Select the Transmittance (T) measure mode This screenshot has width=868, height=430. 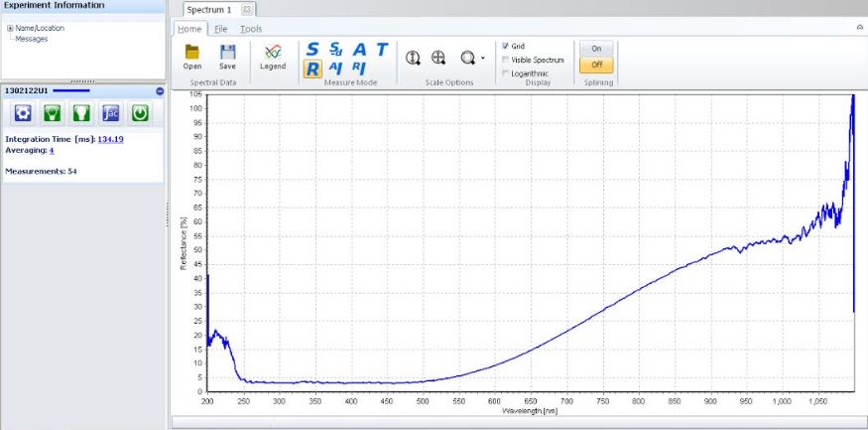(x=382, y=49)
